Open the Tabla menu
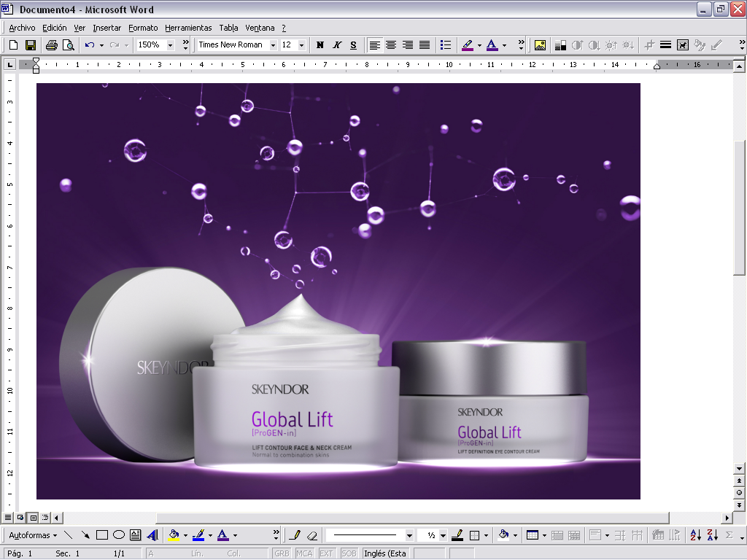 [228, 28]
